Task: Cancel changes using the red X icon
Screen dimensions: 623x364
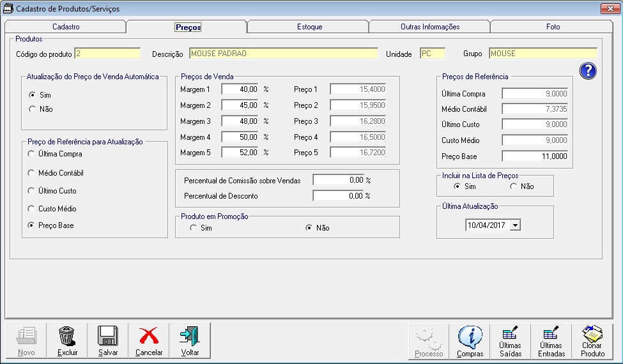Action: click(x=149, y=337)
